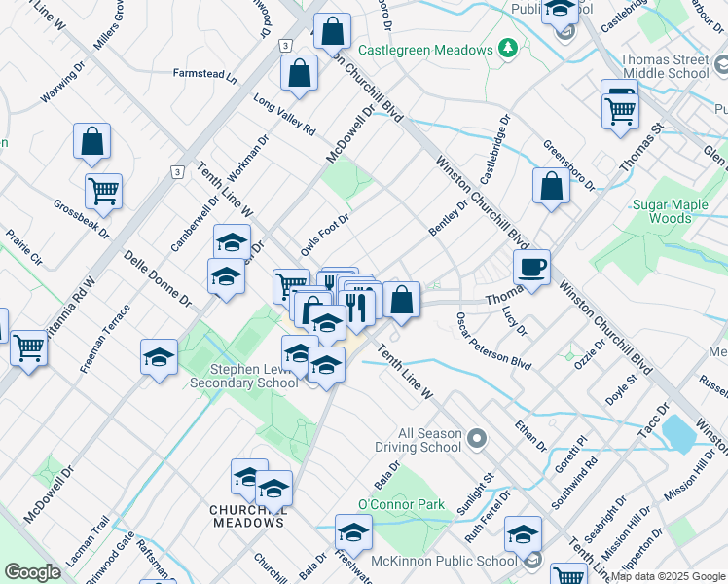Image resolution: width=728 pixels, height=584 pixels.
Task: Select the shopping bag marker above Grossbeak Dr
Action: 91,142
